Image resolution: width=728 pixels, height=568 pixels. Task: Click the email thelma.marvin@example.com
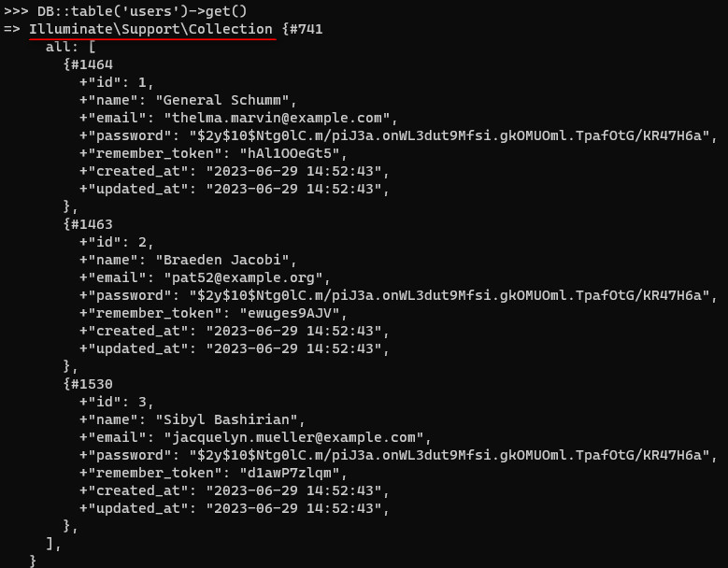pos(278,118)
